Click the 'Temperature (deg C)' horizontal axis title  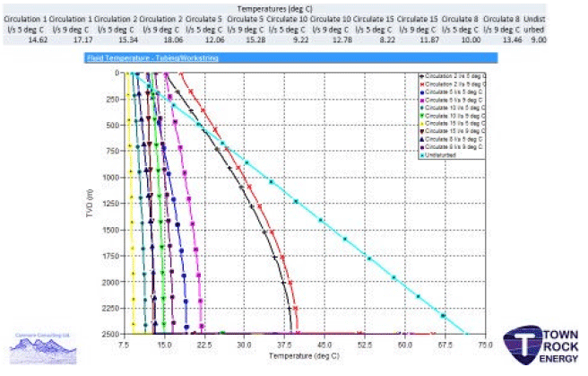click(x=304, y=355)
